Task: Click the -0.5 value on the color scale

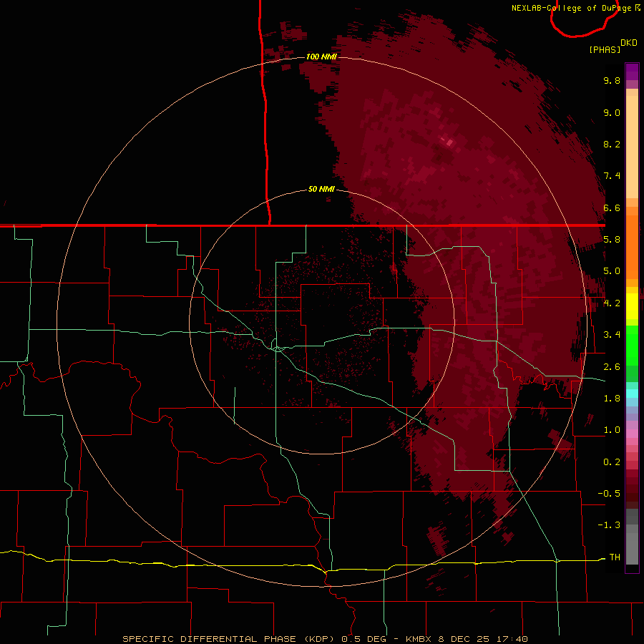Action: [609, 494]
